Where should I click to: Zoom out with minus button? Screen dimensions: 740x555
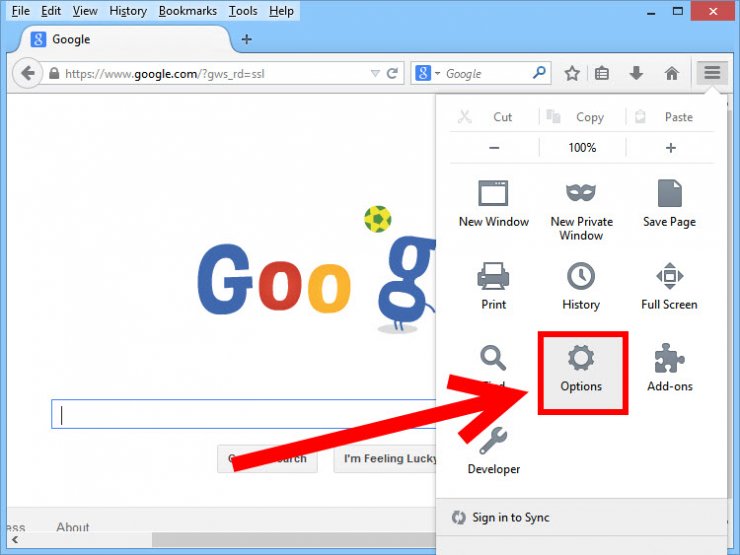click(494, 148)
